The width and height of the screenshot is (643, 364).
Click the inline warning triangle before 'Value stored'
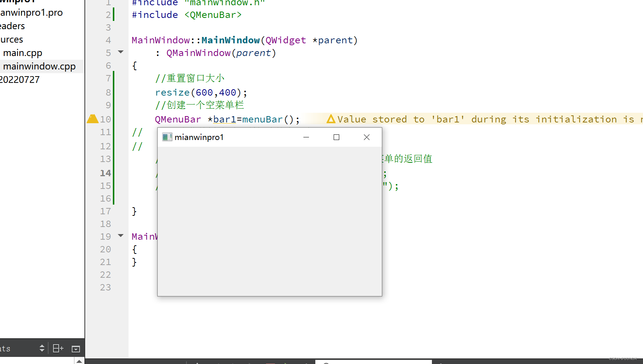coord(331,119)
